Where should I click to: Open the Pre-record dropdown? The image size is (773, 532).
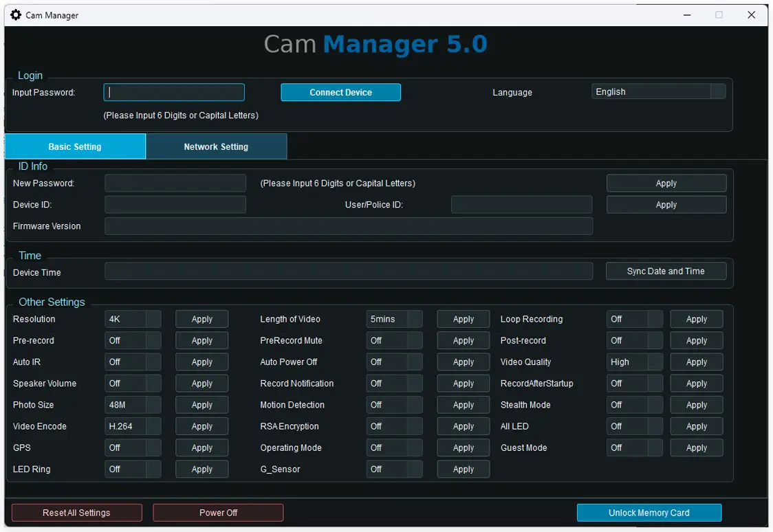coord(133,340)
